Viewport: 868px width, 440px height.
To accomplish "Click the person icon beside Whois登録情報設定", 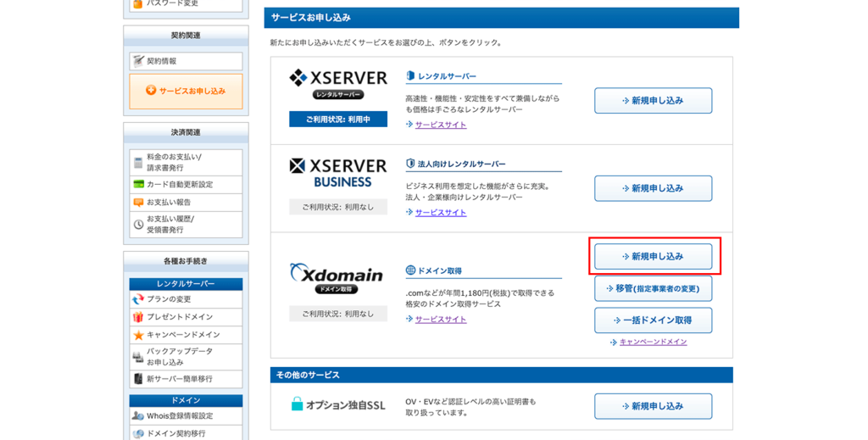I will (x=138, y=415).
